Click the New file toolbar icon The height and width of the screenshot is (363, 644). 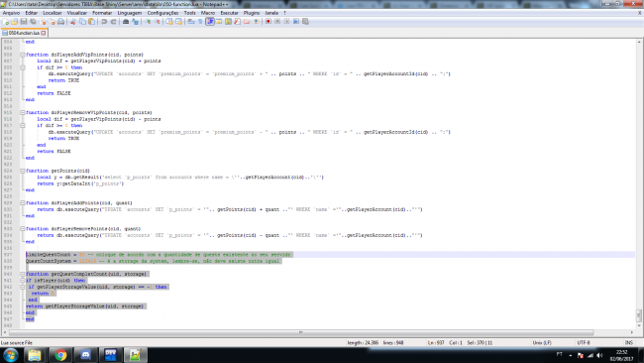pyautogui.click(x=5, y=22)
